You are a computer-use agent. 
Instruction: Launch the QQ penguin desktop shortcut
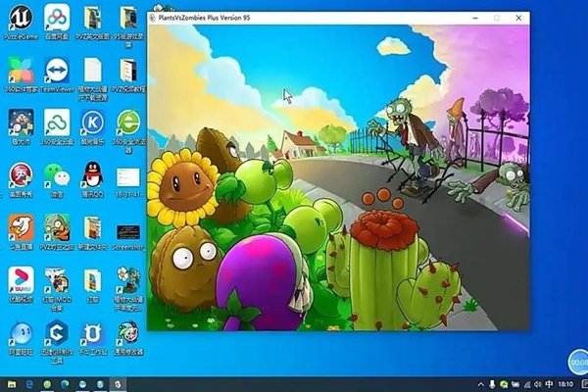(91, 176)
